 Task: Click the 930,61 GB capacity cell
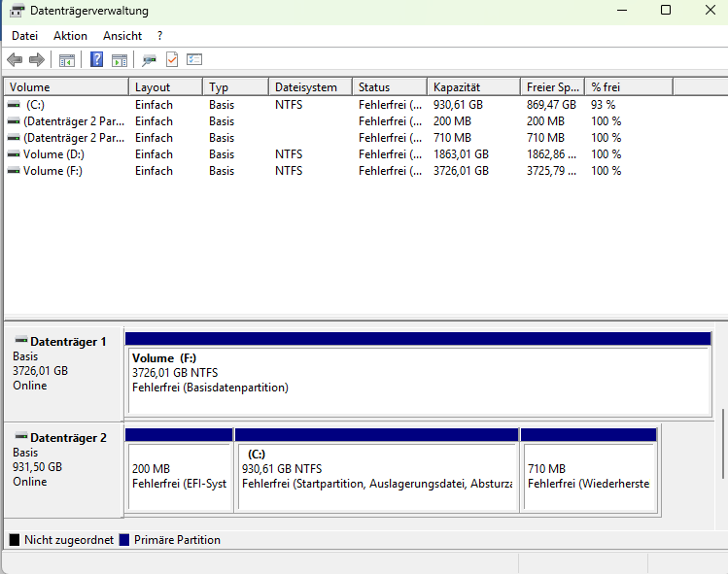pyautogui.click(x=458, y=105)
